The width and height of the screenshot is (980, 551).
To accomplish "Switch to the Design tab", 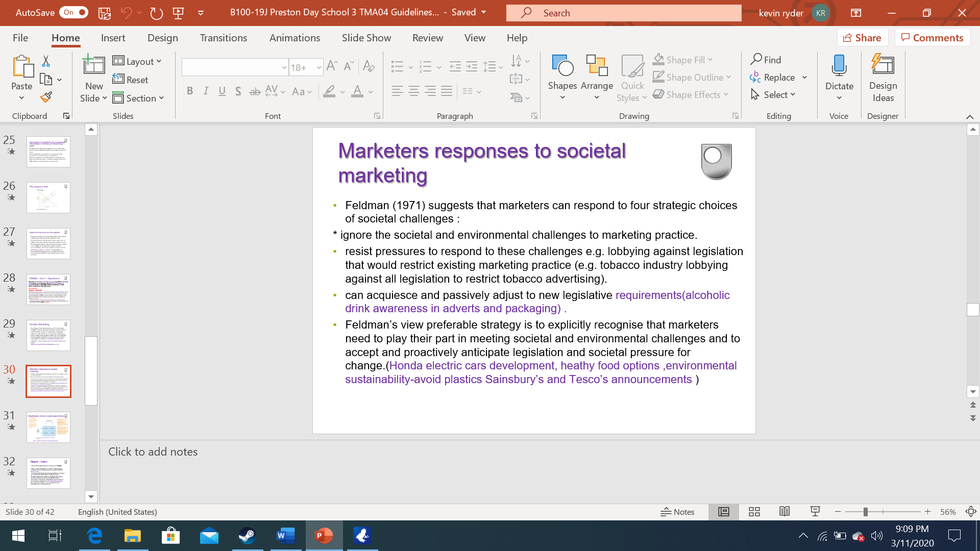I will [162, 38].
